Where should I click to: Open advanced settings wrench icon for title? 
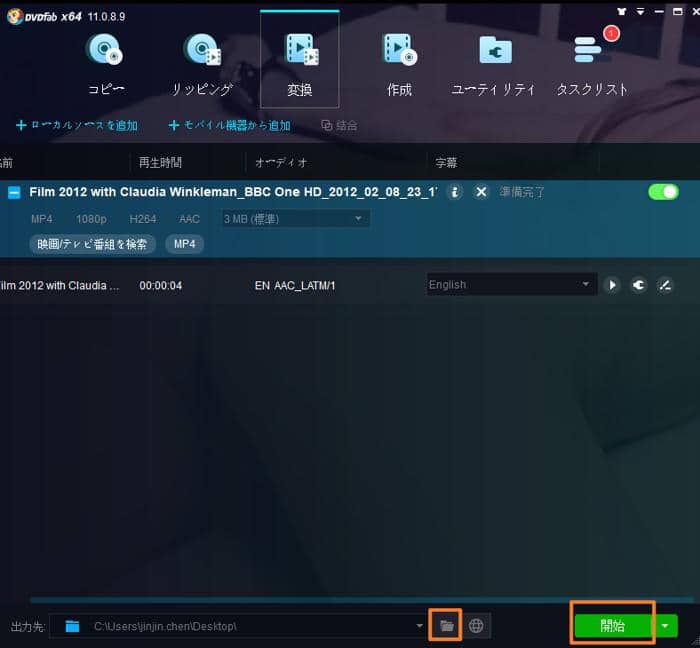click(x=638, y=285)
